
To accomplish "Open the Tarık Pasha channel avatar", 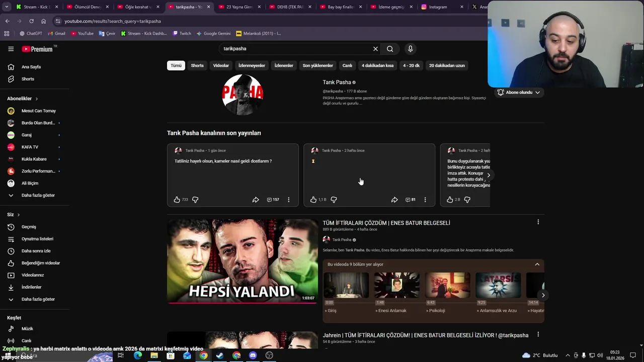I will tap(243, 95).
